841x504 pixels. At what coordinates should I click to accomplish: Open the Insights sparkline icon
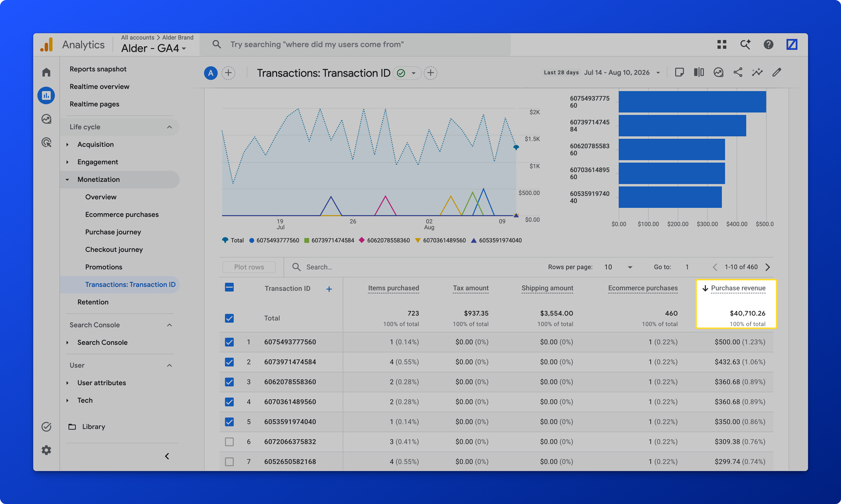757,72
